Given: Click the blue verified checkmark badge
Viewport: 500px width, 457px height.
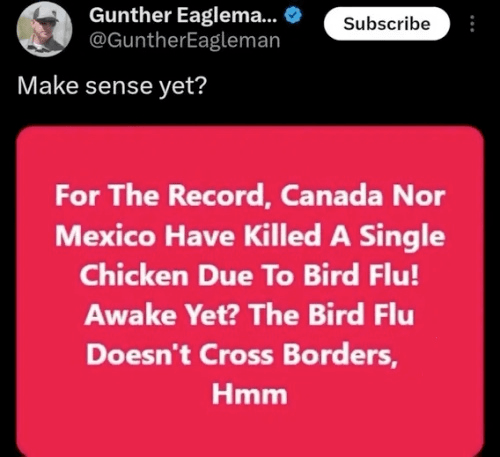Looking at the screenshot, I should point(293,16).
